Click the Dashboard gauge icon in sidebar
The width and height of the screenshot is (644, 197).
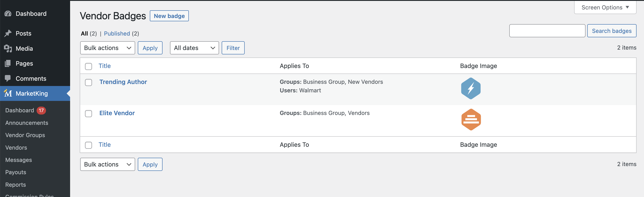[x=8, y=14]
